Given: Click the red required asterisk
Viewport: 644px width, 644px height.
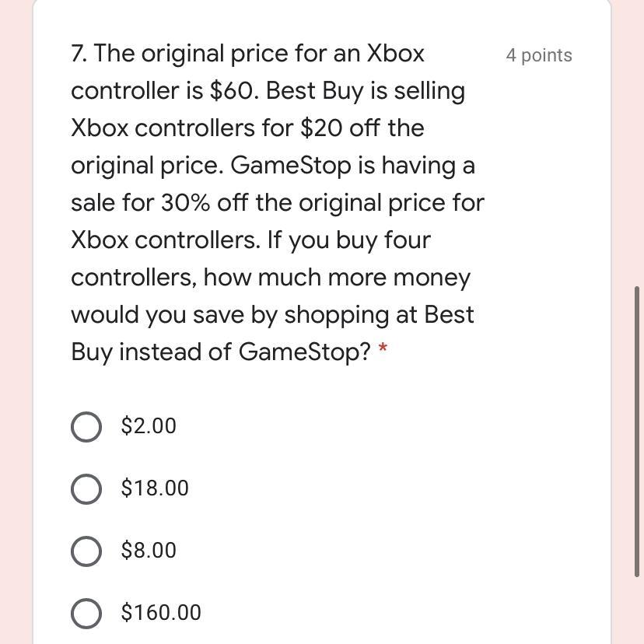Looking at the screenshot, I should tap(383, 352).
